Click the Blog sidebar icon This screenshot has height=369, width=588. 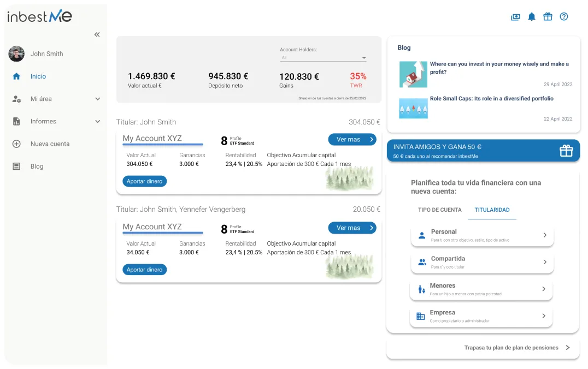pyautogui.click(x=16, y=166)
